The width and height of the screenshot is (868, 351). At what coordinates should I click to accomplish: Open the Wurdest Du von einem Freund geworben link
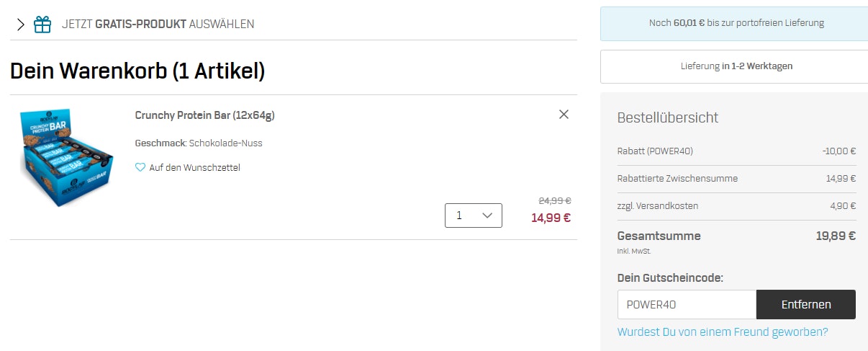723,332
